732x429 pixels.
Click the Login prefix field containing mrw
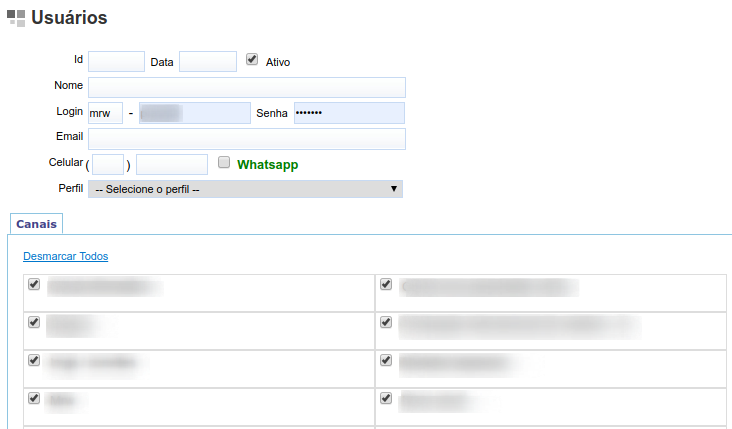(105, 113)
